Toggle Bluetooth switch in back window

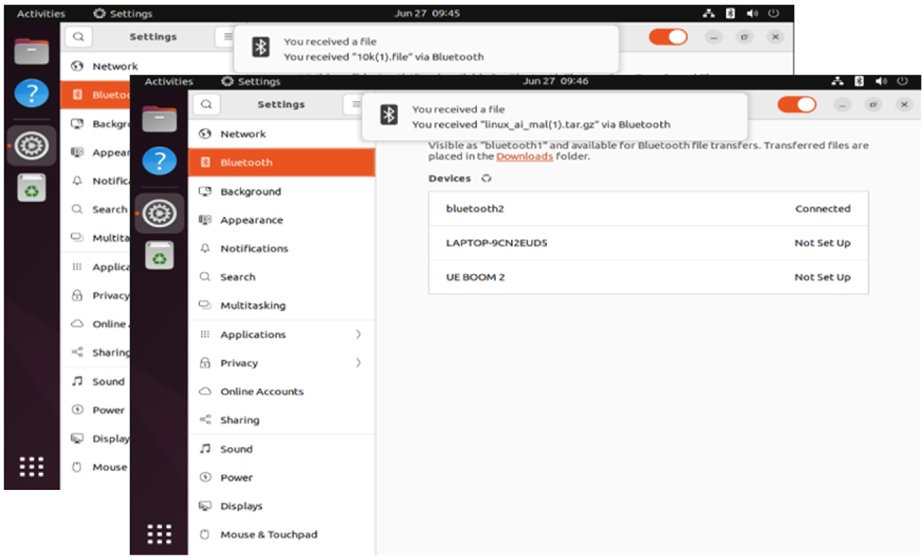668,37
